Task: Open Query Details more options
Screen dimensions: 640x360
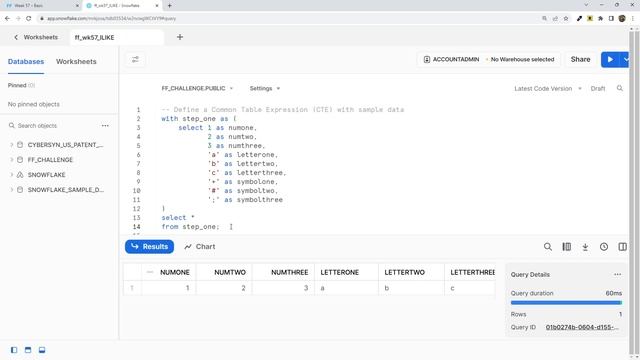Action: pyautogui.click(x=618, y=274)
